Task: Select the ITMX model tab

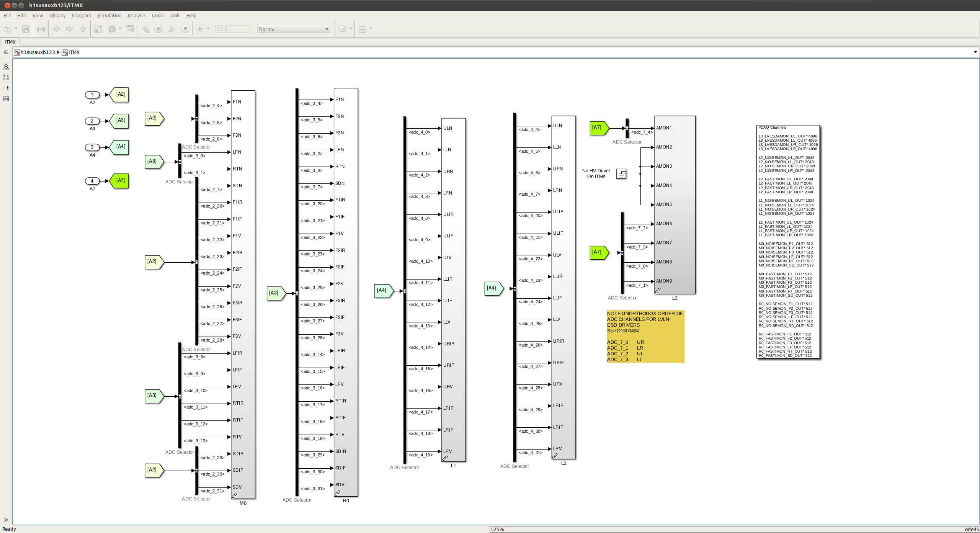Action: coord(10,42)
